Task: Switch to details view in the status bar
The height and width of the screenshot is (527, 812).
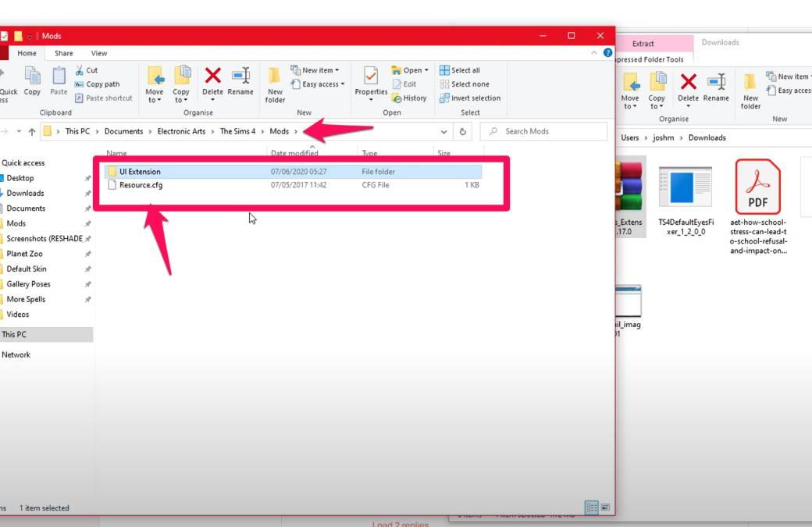Action: click(591, 507)
